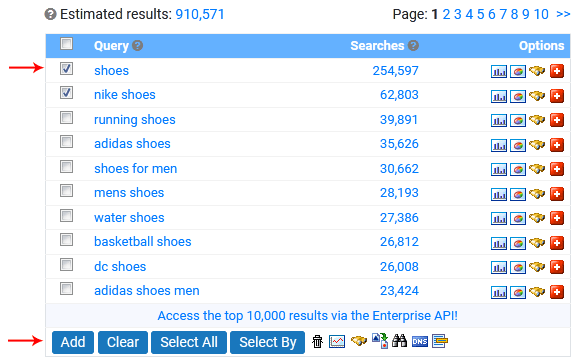The width and height of the screenshot is (580, 360).
Task: Click red plus icon for water shoes
Action: tap(557, 218)
